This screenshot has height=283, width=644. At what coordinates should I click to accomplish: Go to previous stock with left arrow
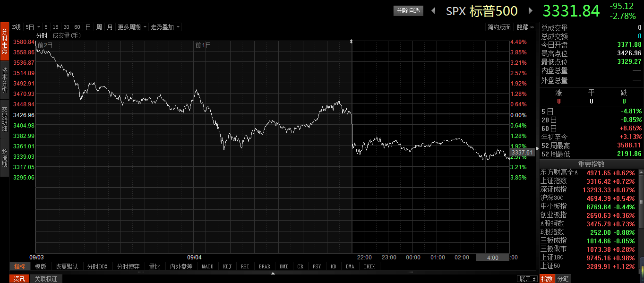(x=433, y=10)
